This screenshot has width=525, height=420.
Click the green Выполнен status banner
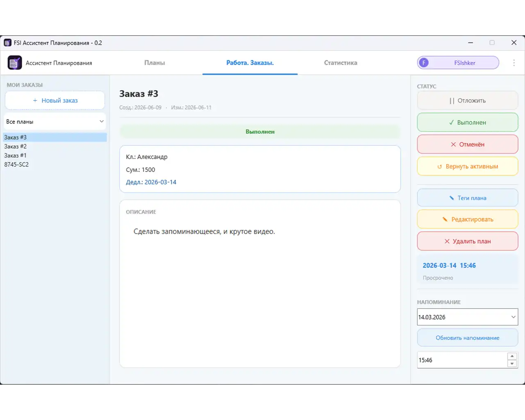pyautogui.click(x=260, y=132)
